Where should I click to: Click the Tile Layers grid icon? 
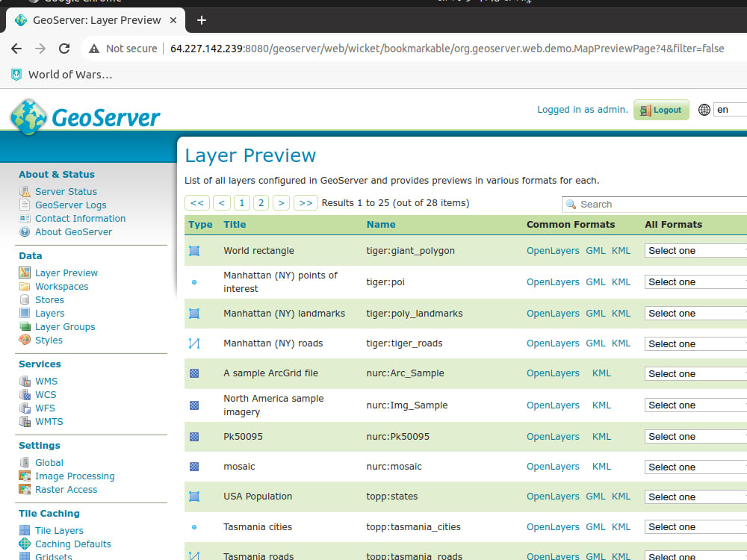(25, 530)
